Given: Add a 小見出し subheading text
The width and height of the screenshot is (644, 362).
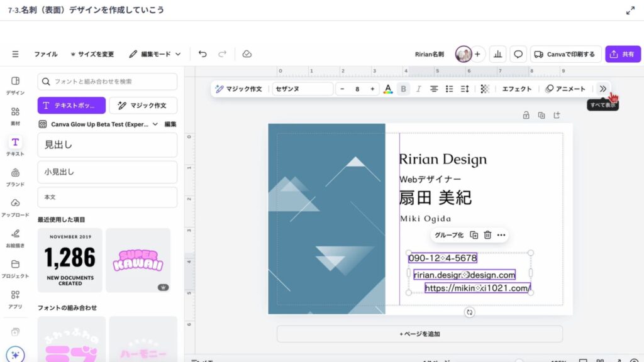Looking at the screenshot, I should pyautogui.click(x=107, y=172).
